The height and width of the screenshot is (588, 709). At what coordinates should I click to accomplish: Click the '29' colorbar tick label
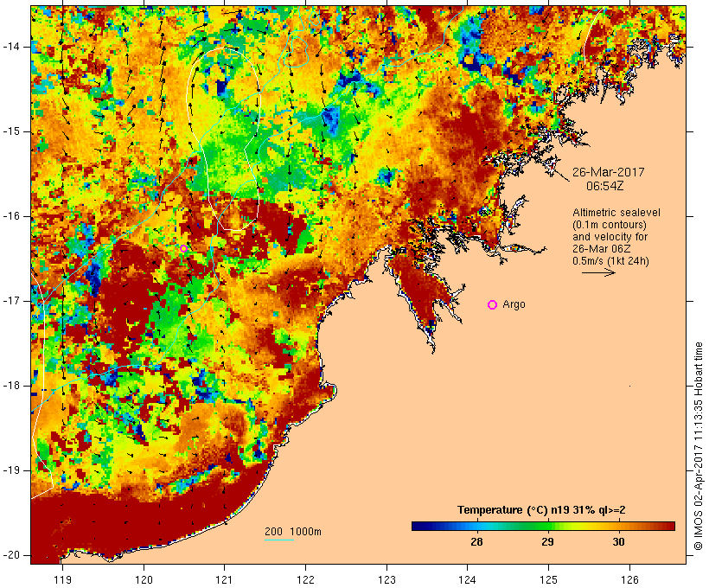[547, 542]
